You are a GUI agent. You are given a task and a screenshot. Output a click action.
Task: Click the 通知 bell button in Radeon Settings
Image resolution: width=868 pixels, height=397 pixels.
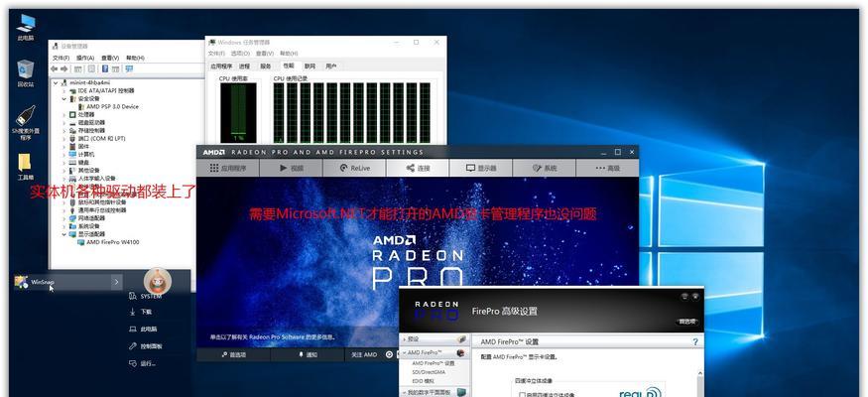(309, 355)
